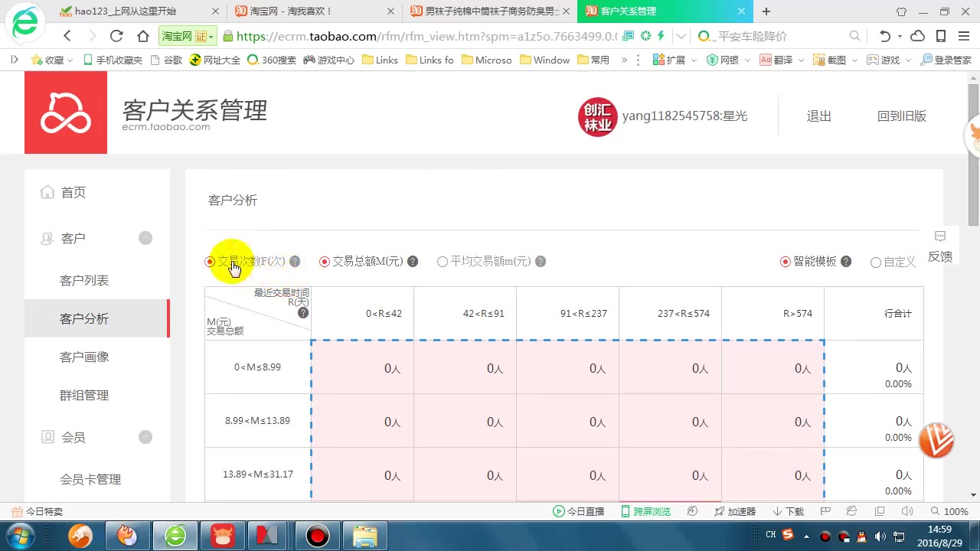Click 退出 logout link
Viewport: 980px width, 551px height.
[818, 116]
